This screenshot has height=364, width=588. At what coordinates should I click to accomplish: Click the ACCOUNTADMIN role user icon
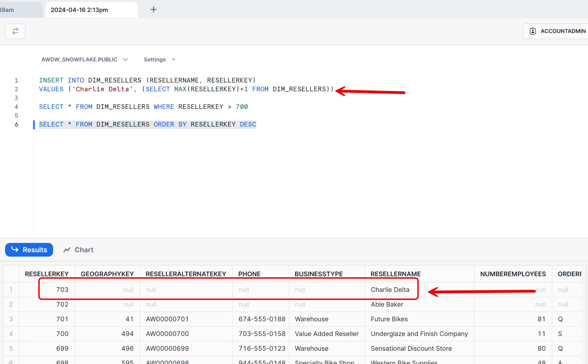533,31
